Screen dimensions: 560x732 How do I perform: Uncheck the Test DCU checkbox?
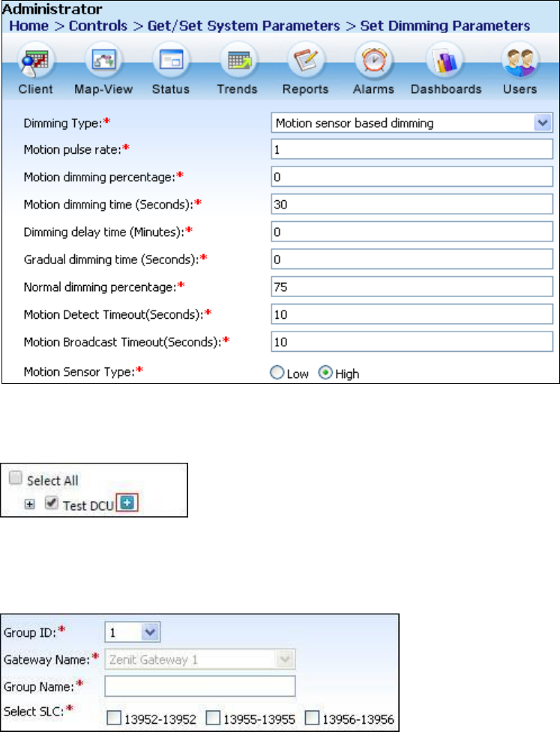[51, 502]
